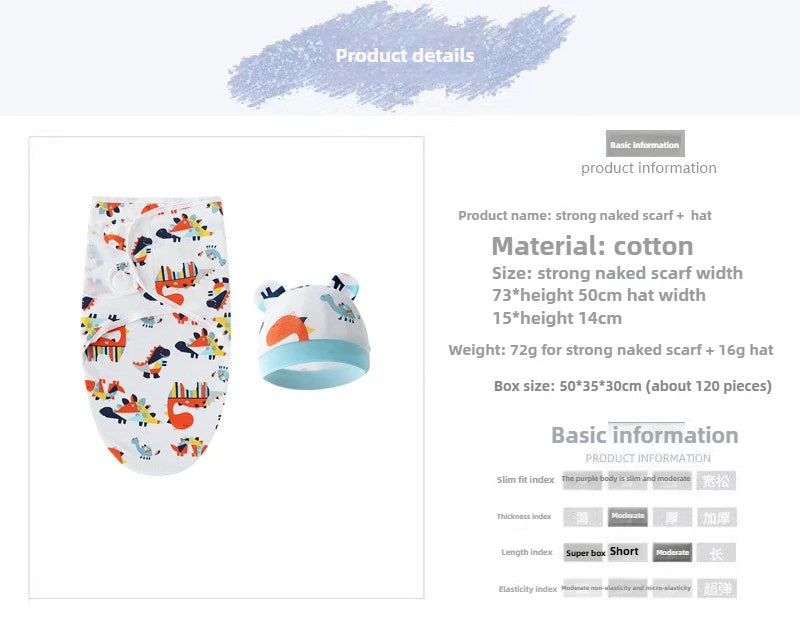Image resolution: width=800 pixels, height=630 pixels.
Task: Click the 加厚 option in Thickness row
Action: pos(716,517)
